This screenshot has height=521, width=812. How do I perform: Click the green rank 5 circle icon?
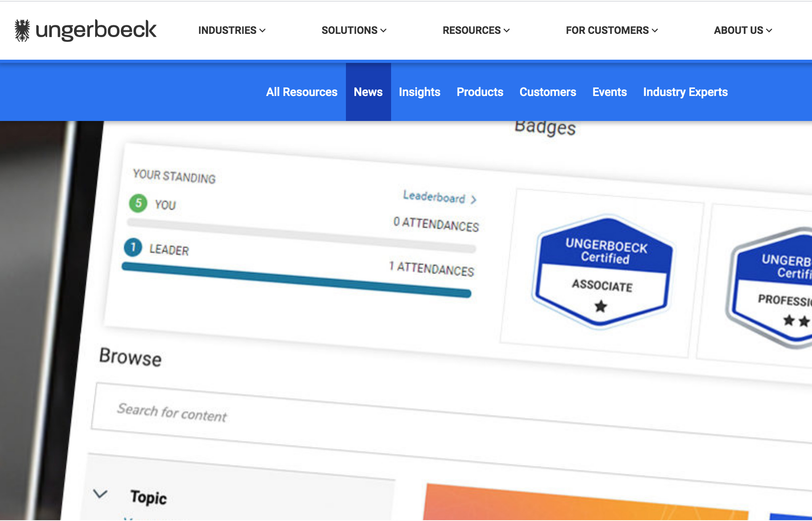[138, 203]
